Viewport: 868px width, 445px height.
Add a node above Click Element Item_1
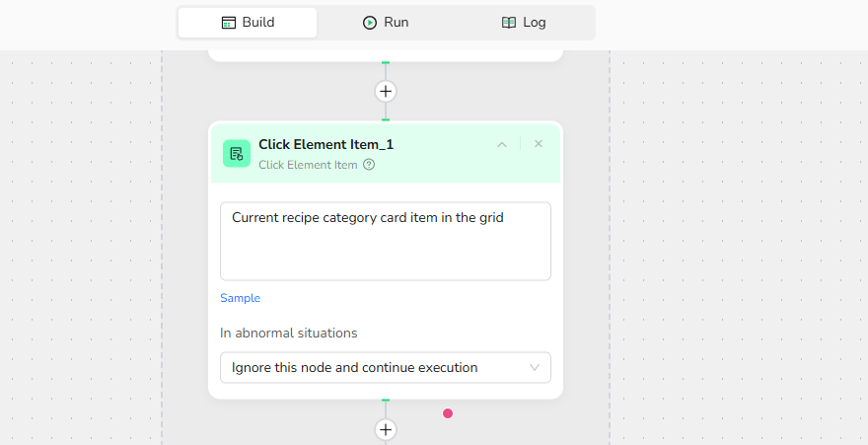click(x=386, y=92)
